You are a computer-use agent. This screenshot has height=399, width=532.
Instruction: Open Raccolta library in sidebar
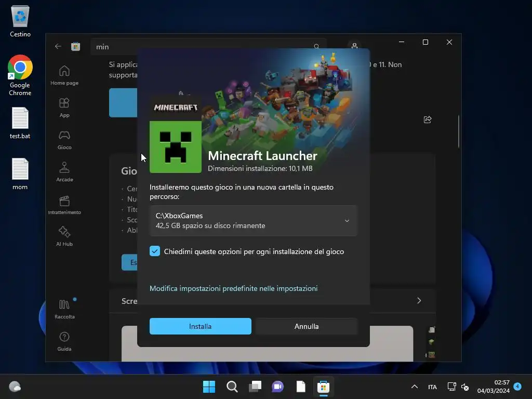64,309
